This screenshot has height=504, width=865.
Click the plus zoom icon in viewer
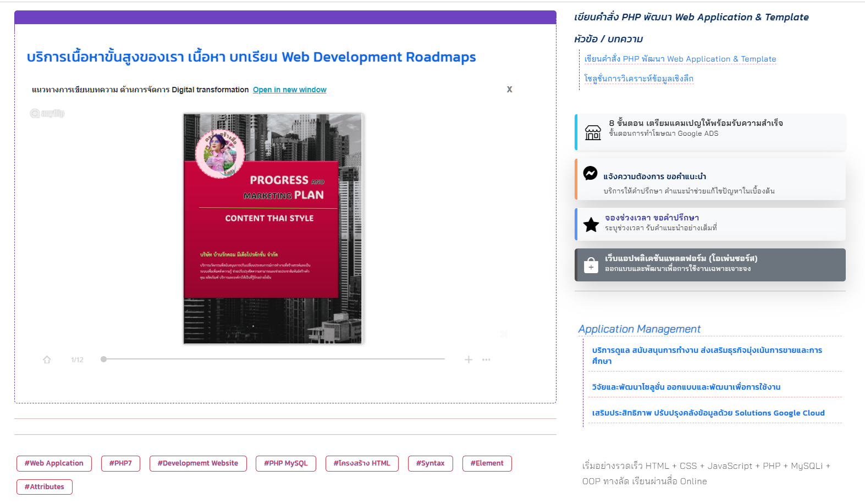click(469, 360)
